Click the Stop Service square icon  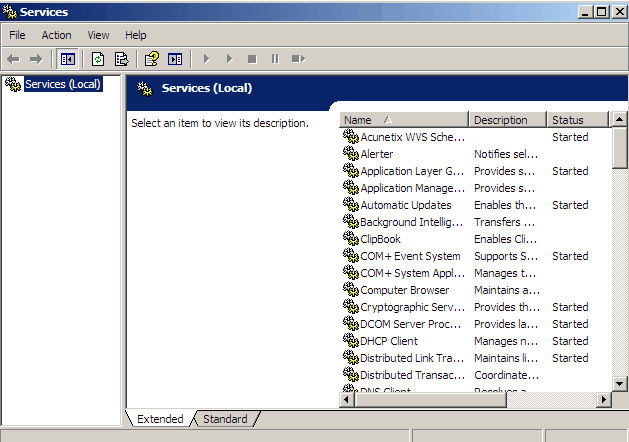point(252,59)
